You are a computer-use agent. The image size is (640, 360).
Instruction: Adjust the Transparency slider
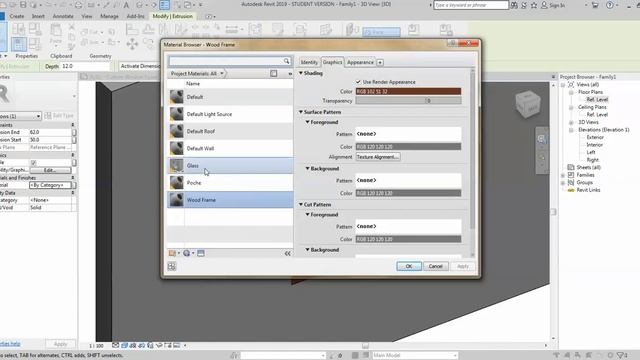pyautogui.click(x=408, y=100)
